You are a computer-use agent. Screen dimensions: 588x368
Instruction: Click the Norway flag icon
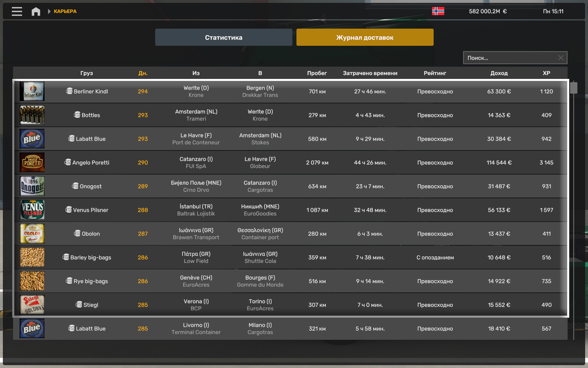pos(438,11)
